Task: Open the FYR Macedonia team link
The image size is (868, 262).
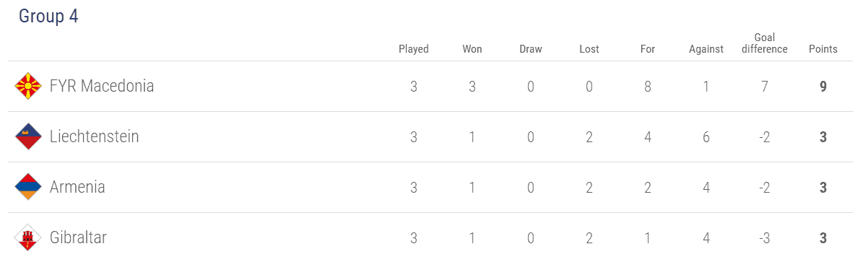Action: pos(102,86)
